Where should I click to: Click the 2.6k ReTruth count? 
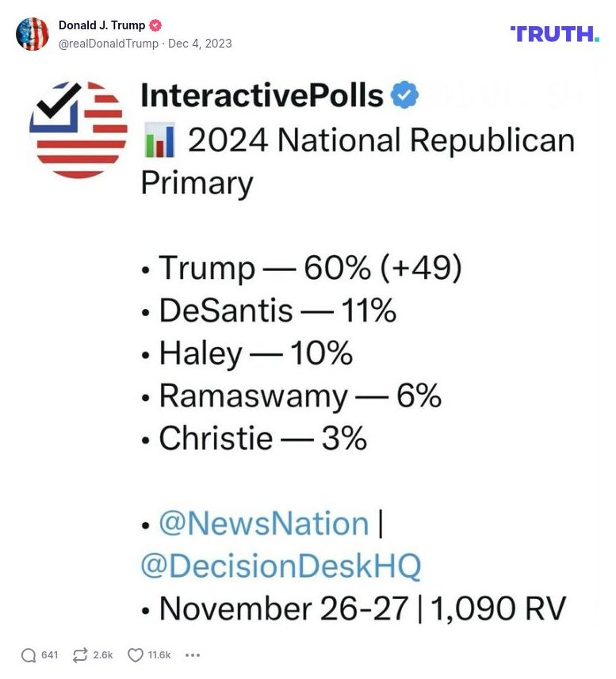point(101,655)
